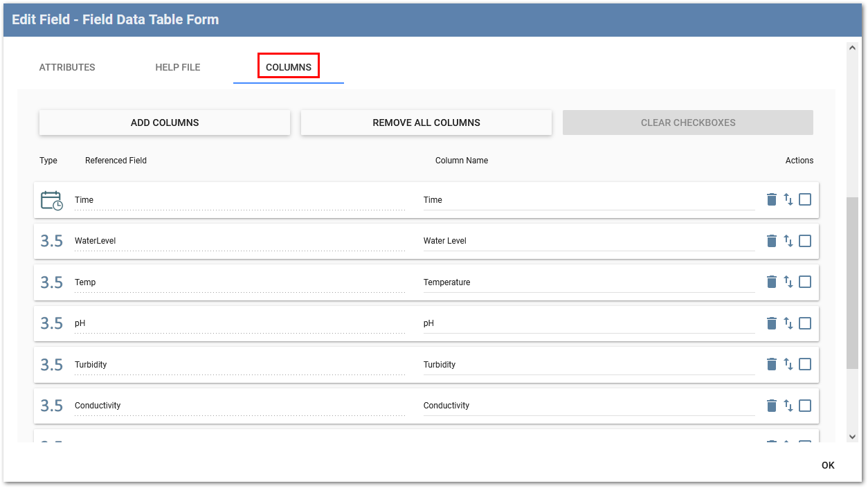Image resolution: width=868 pixels, height=488 pixels.
Task: Edit the Water Level column name field
Action: (589, 241)
